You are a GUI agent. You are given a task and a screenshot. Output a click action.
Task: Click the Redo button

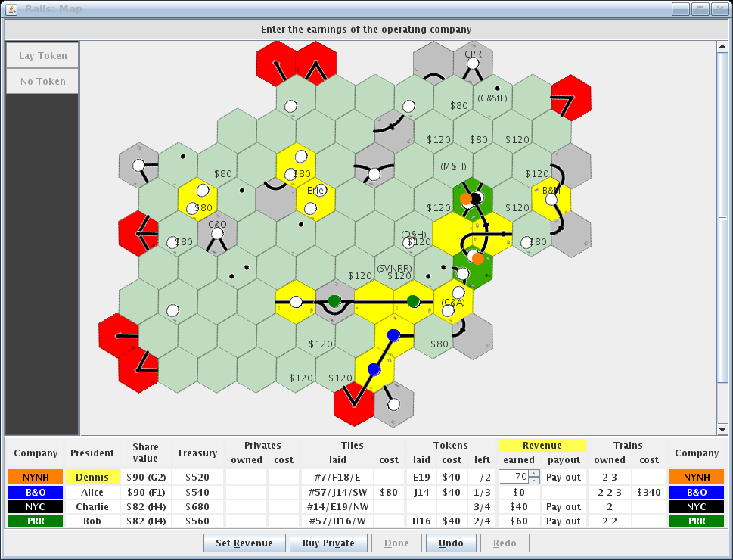point(505,543)
